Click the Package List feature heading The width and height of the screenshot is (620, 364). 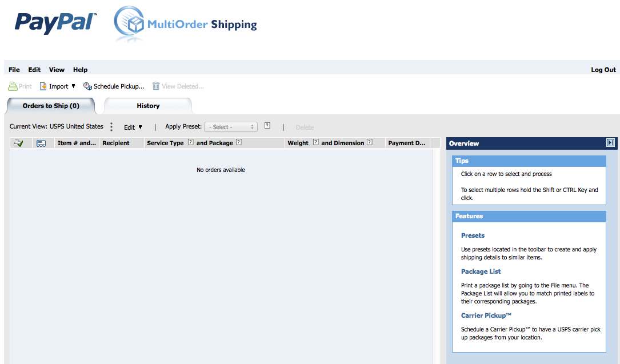(481, 271)
